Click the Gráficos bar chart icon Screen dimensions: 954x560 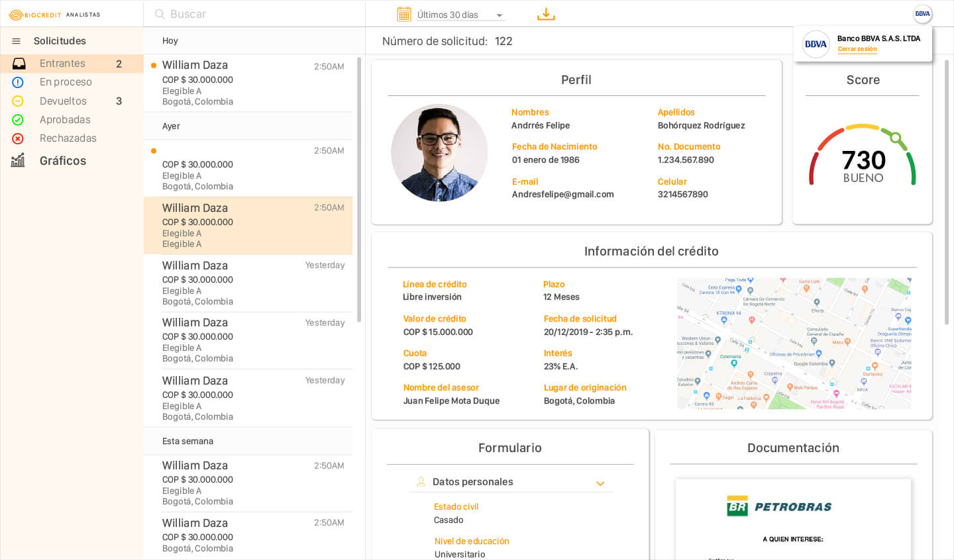18,160
